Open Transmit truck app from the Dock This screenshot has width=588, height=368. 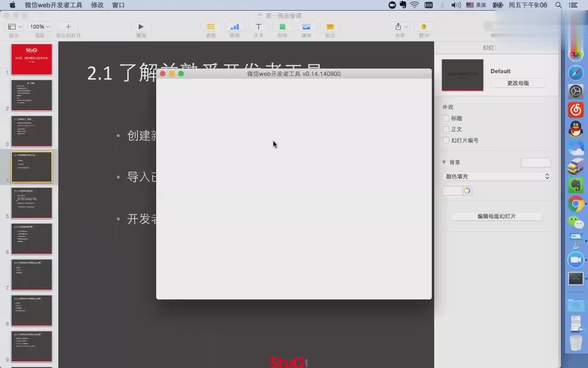(576, 167)
